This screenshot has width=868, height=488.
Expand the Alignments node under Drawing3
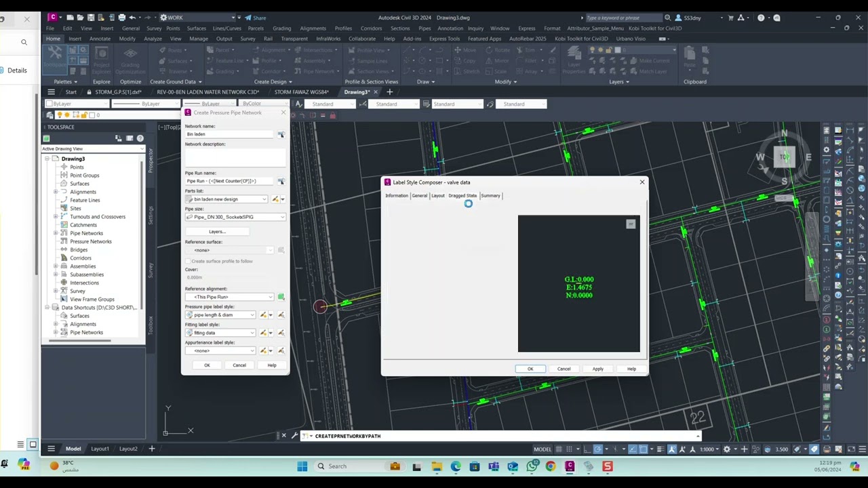[x=56, y=192]
